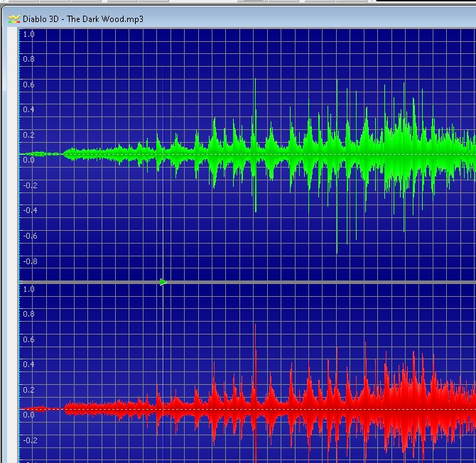Click the 0.0 label on the green channel axis
Screen dimensions: 476x463
coord(28,160)
